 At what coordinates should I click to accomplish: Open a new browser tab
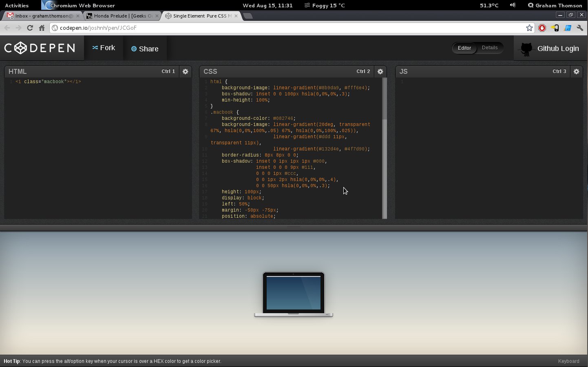click(x=248, y=16)
